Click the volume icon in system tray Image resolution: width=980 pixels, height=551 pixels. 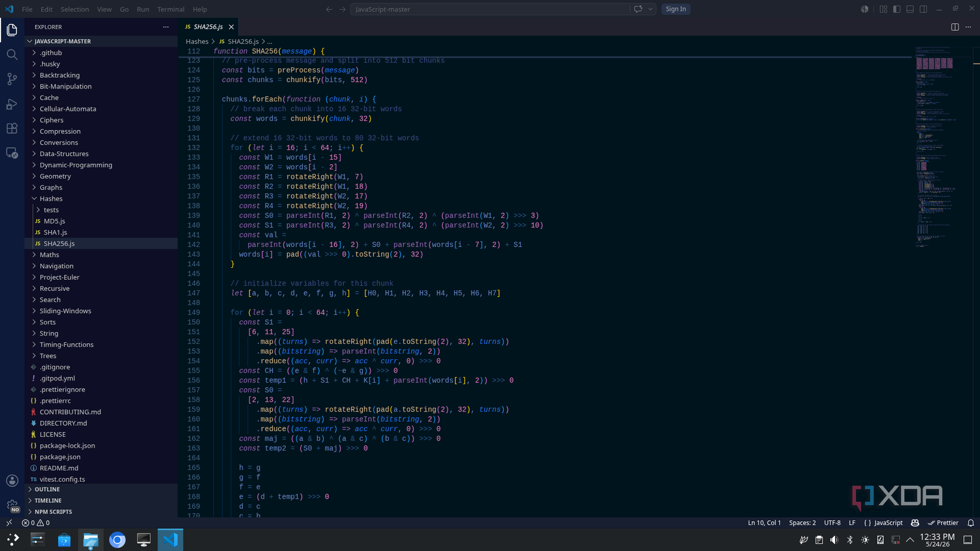click(834, 540)
